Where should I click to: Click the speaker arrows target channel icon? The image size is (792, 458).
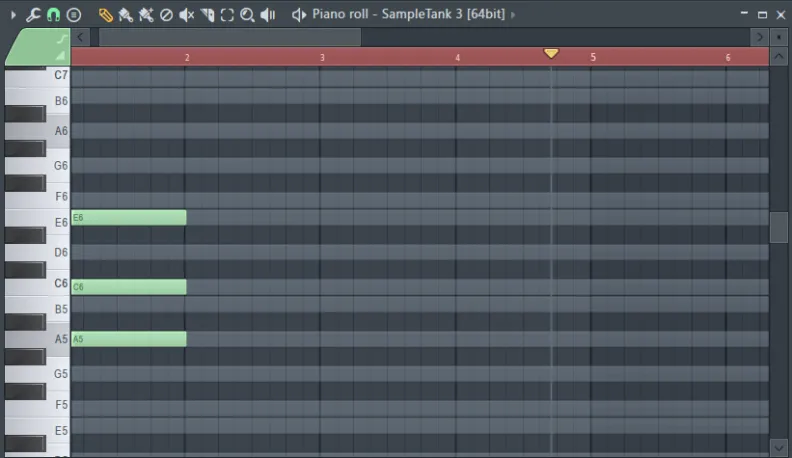pos(299,15)
